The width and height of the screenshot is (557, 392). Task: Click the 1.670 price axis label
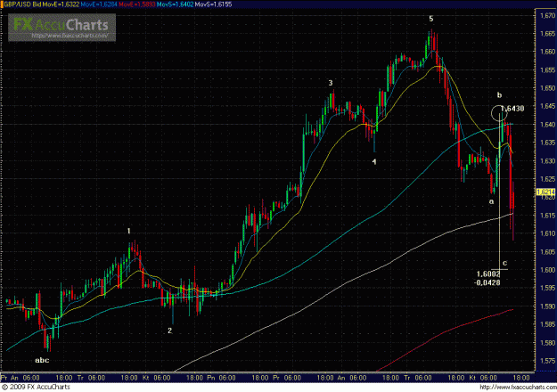(x=547, y=15)
